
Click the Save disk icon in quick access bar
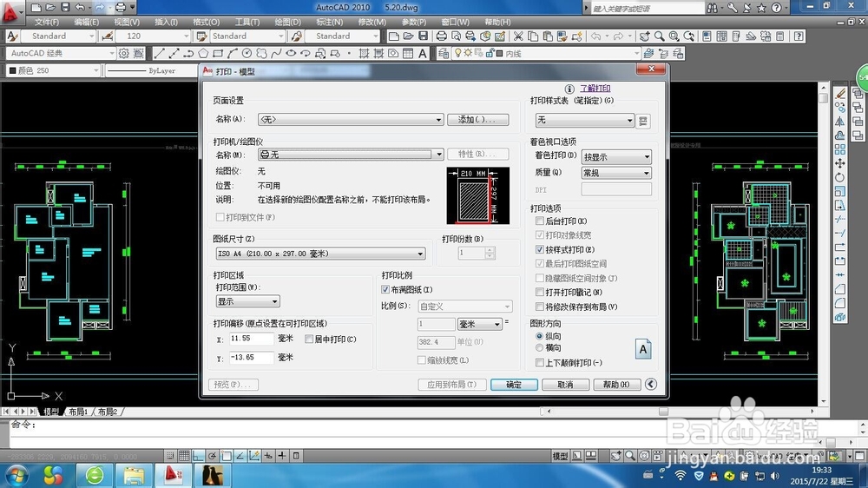point(65,7)
